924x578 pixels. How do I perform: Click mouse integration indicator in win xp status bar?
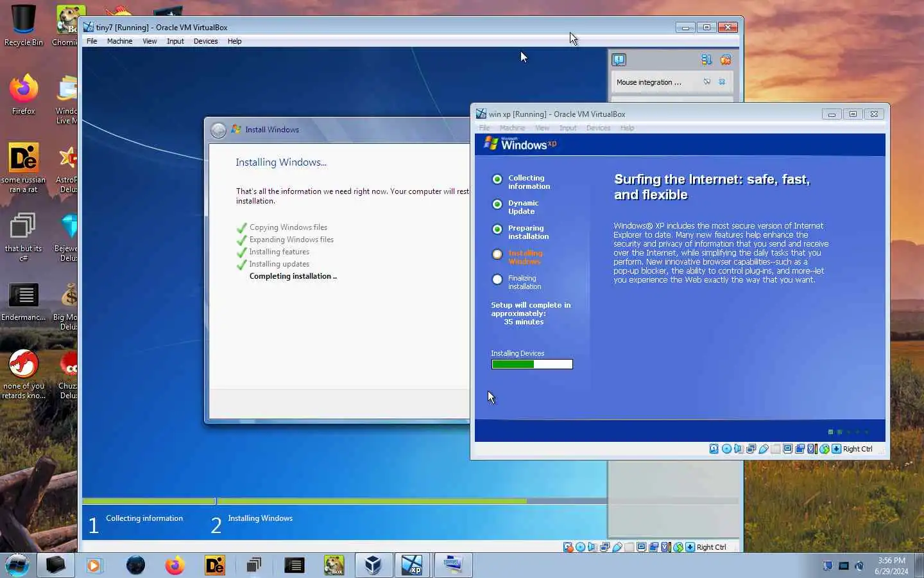[825, 449]
